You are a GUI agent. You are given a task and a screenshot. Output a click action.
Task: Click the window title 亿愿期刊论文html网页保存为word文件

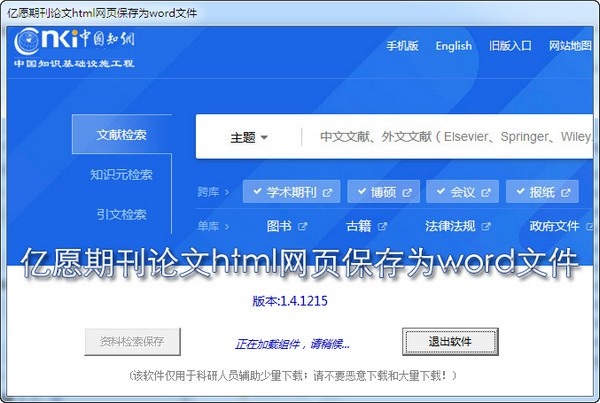102,13
